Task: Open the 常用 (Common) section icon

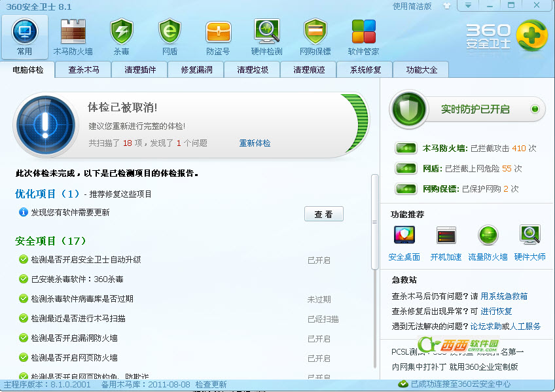Action: (x=25, y=32)
